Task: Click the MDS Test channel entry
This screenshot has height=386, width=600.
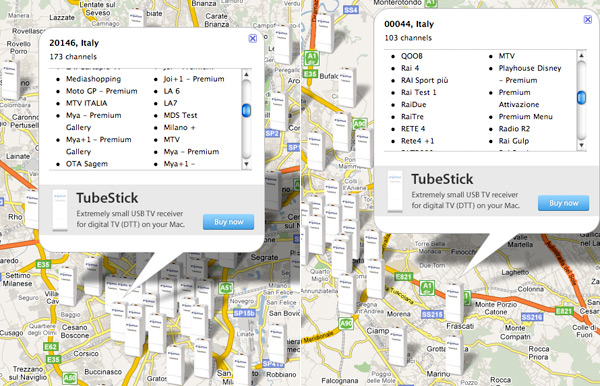Action: pos(180,115)
